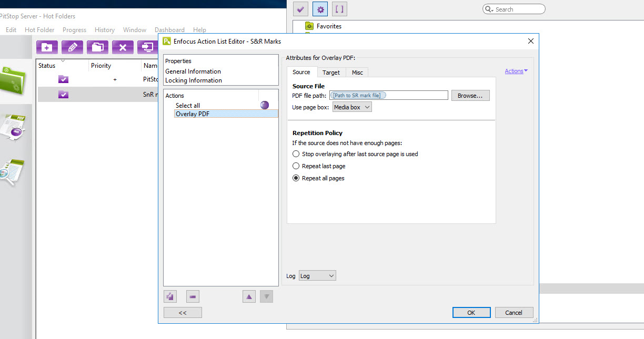Open the Log dropdown
This screenshot has width=644, height=339.
click(x=317, y=276)
